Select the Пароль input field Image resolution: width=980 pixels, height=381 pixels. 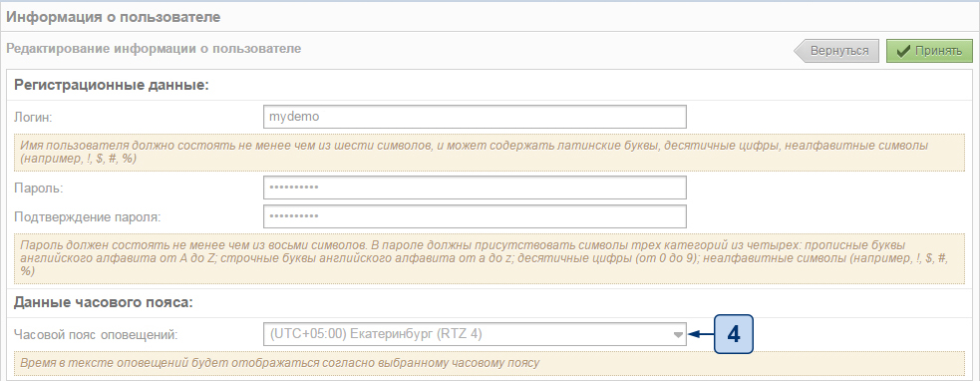point(475,188)
